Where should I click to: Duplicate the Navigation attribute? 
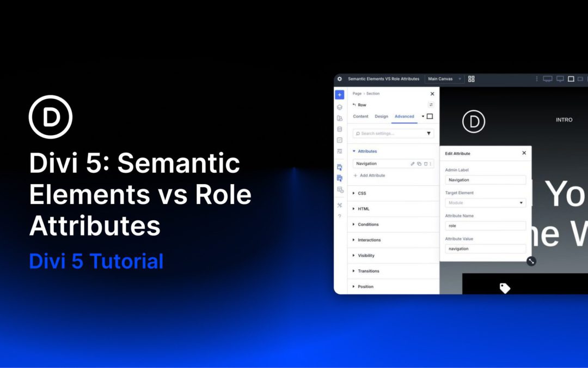[419, 164]
